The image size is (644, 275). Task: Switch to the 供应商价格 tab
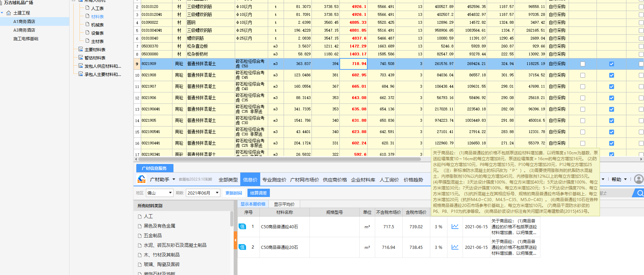(335, 179)
